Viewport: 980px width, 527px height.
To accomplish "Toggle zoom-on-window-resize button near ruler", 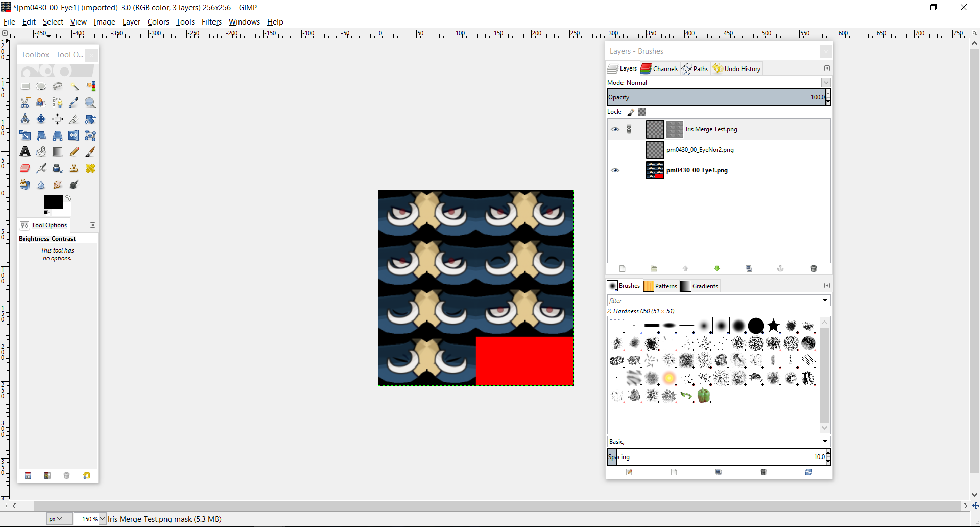I will point(974,33).
